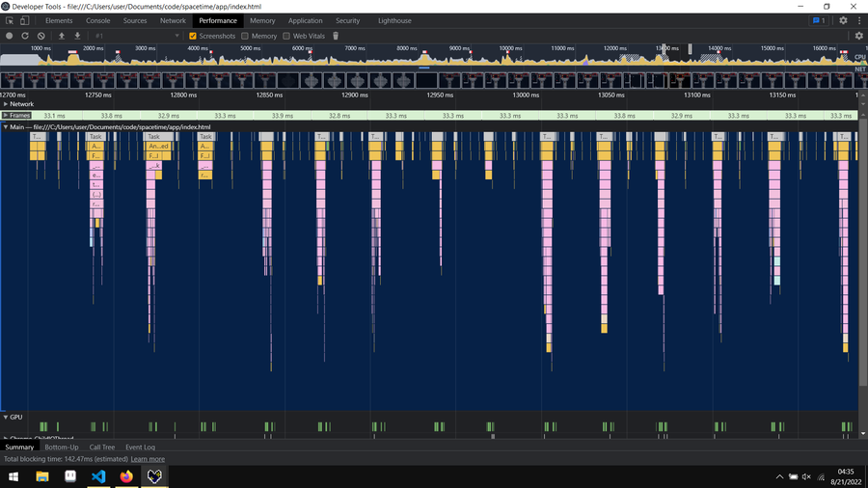Select the 33.9 ms frame block
The image size is (868, 488).
283,116
